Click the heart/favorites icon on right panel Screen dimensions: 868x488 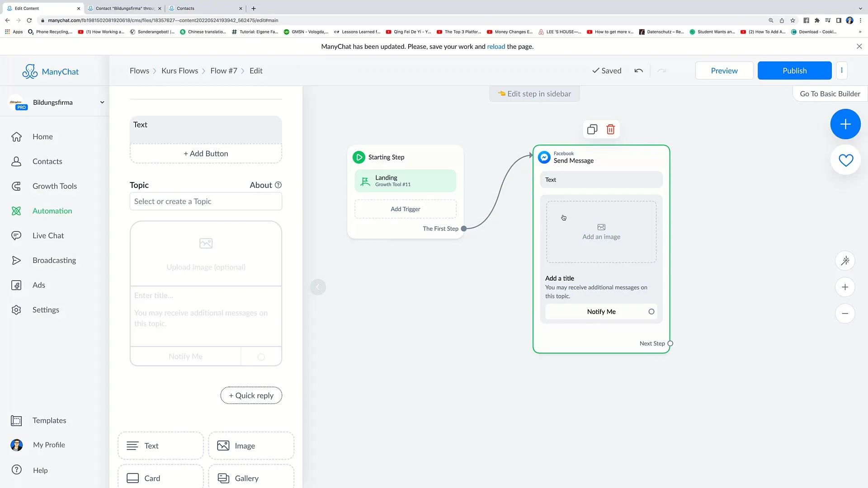pos(845,160)
